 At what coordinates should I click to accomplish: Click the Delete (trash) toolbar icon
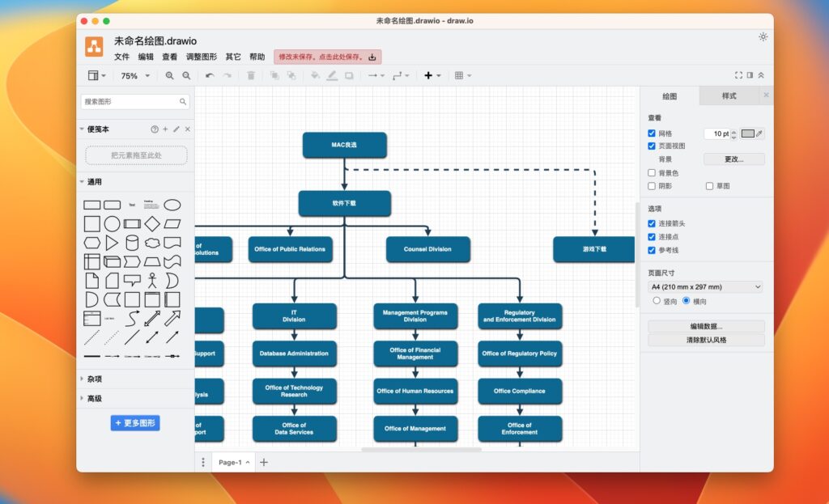pos(252,75)
